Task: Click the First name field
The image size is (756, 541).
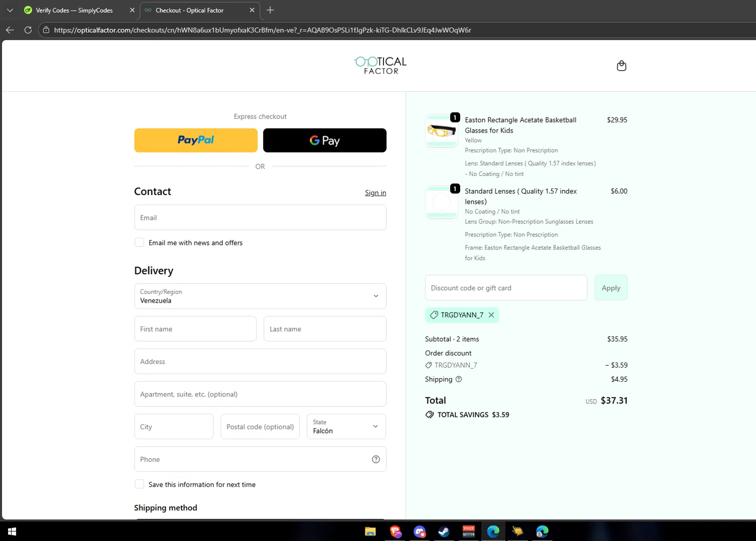Action: click(x=196, y=329)
